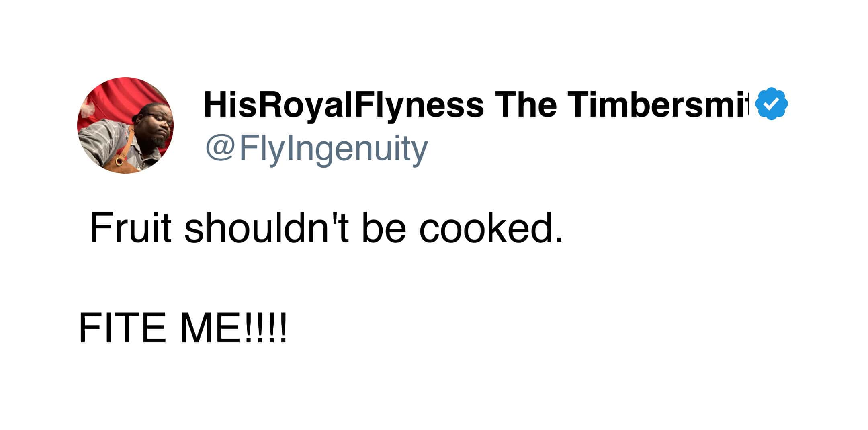Click the word 'FITE' in the tweet
Image resolution: width=868 pixels, height=430 pixels.
tap(122, 328)
